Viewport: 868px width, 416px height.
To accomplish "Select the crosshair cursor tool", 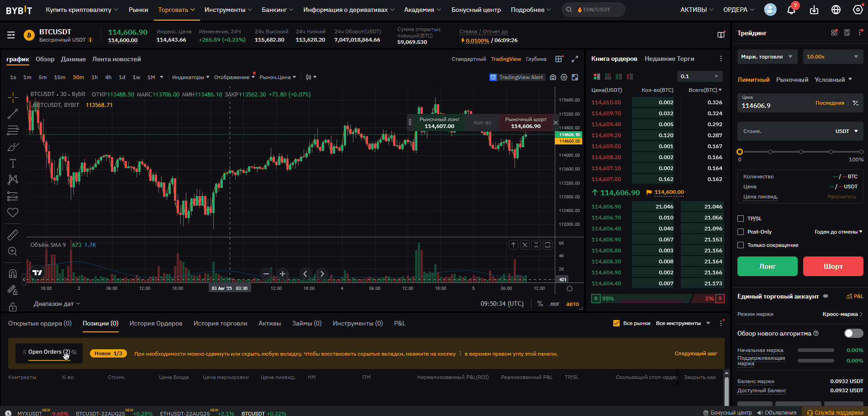I will [13, 97].
